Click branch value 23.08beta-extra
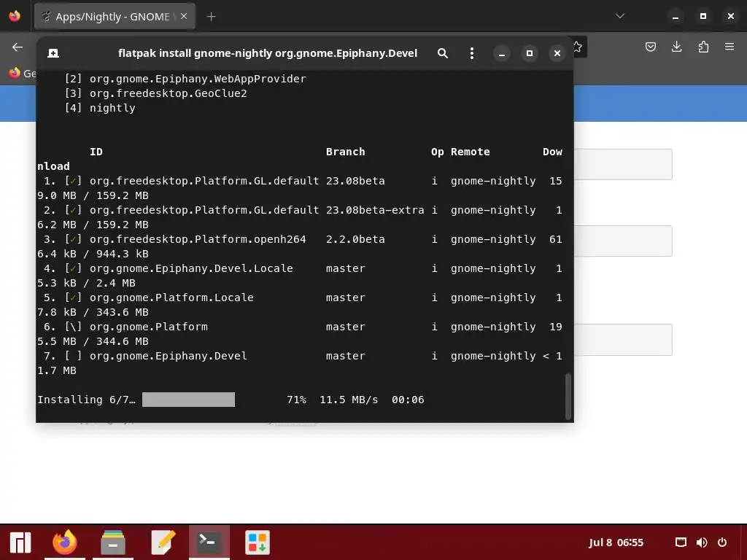 (x=375, y=210)
